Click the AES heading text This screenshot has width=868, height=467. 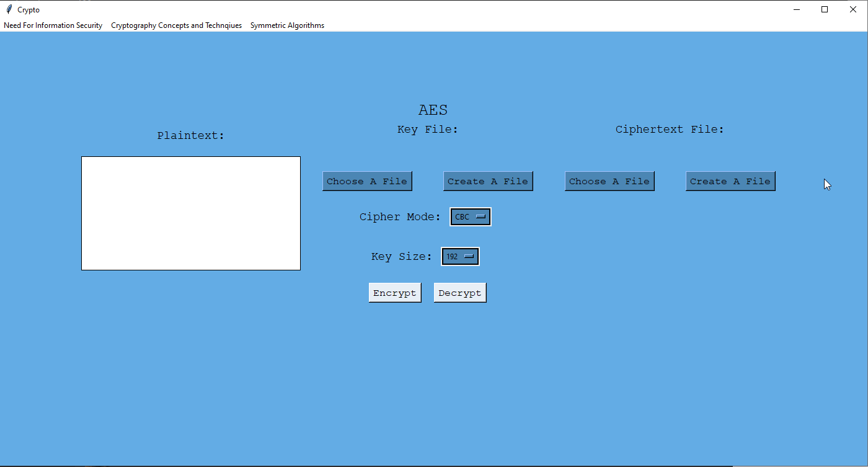[433, 110]
